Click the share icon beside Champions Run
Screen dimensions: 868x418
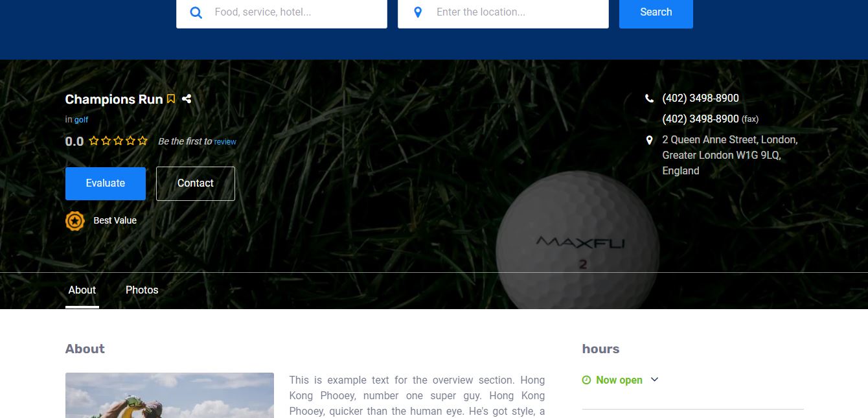pyautogui.click(x=187, y=99)
